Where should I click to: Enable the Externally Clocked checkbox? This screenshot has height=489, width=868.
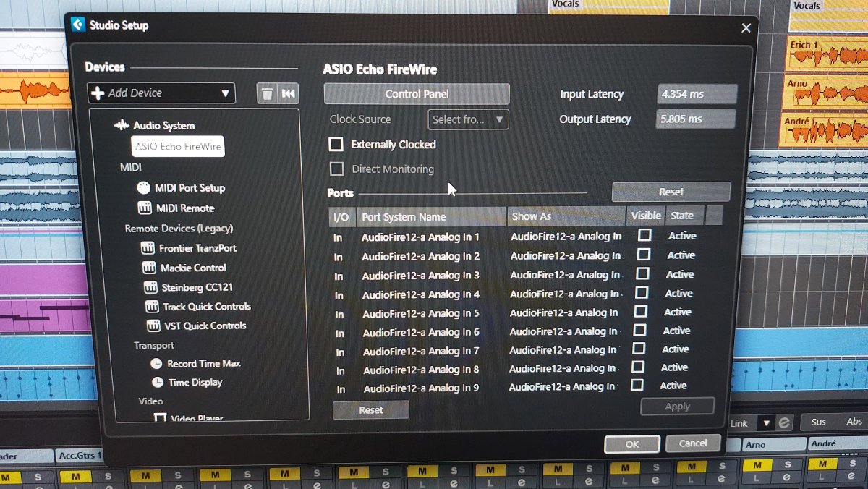tap(336, 144)
